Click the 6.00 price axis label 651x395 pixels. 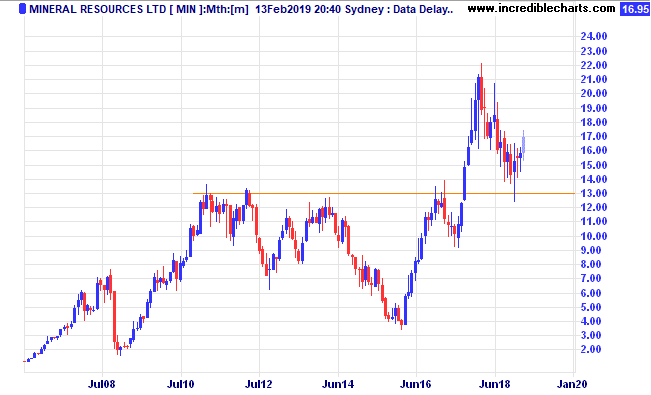591,293
